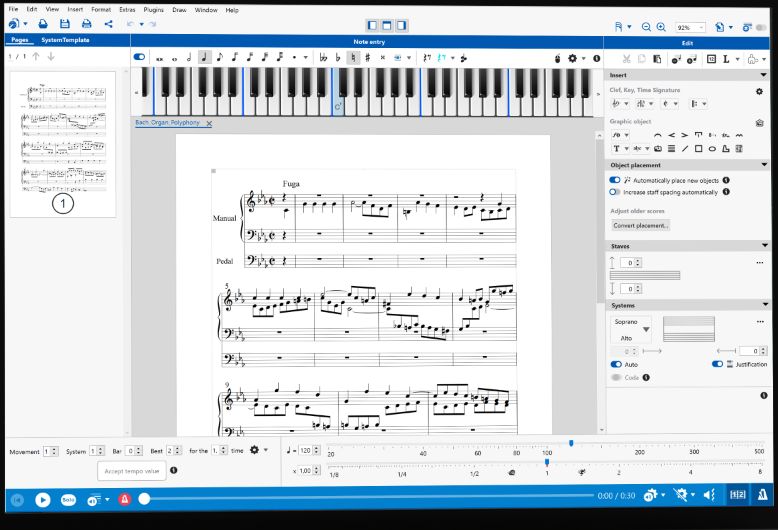Screen dimensions: 778x530
Task: Select the whole note value
Action: (x=174, y=59)
